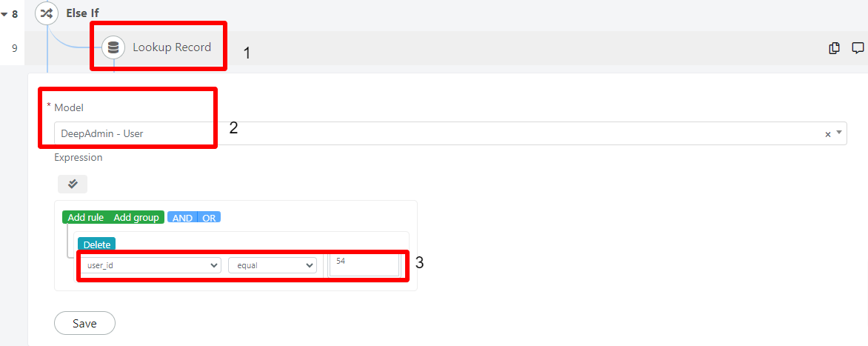Open the equal operator dropdown
The width and height of the screenshot is (868, 346).
273,265
